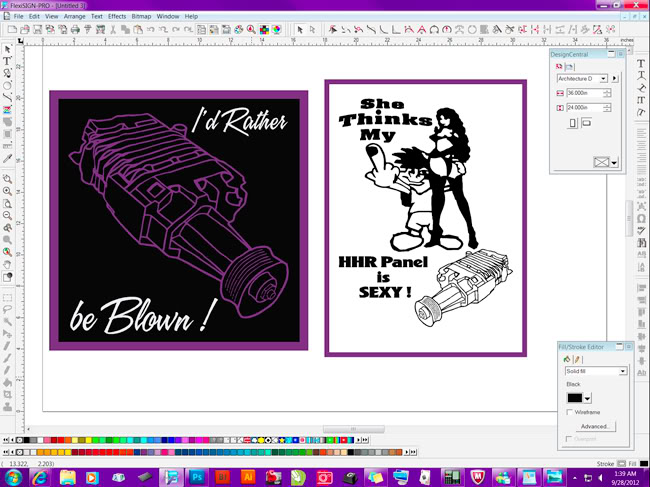The image size is (650, 487).
Task: Click the color grid swatch table icon
Action: point(264,29)
